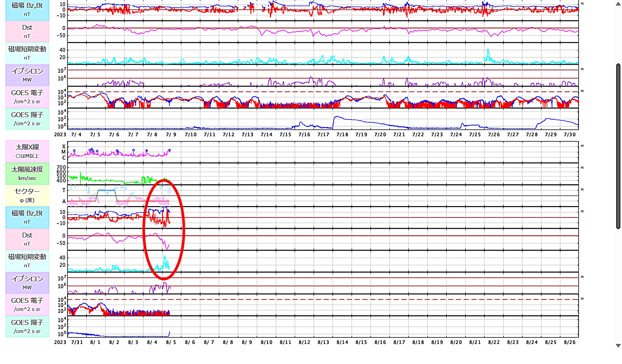Click the 8/15 date tick label
The image size is (622, 364).
click(x=361, y=342)
